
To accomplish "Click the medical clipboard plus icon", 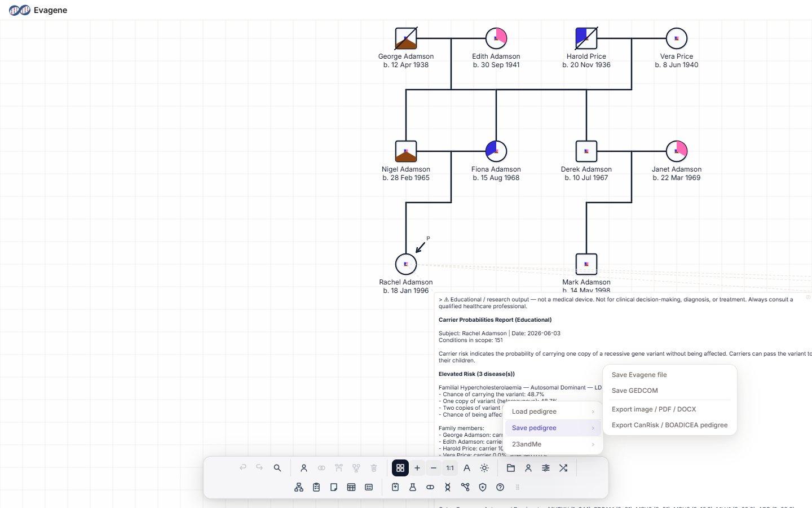I will tap(395, 487).
